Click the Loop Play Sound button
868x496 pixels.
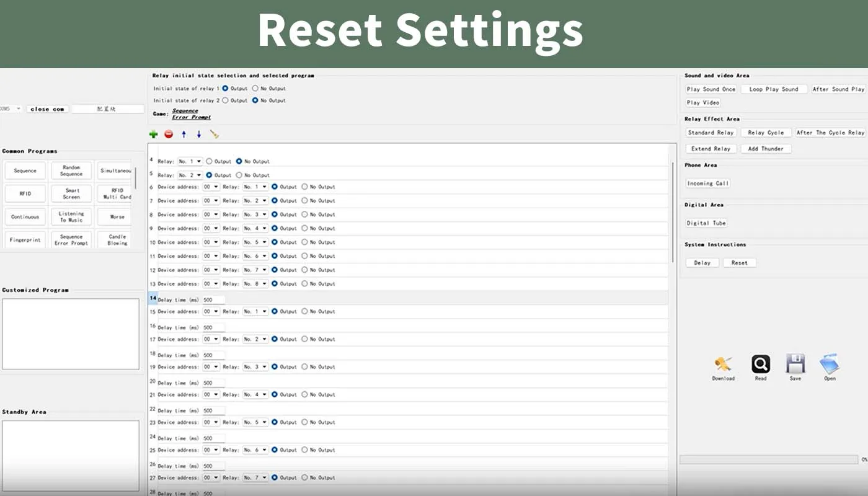774,89
